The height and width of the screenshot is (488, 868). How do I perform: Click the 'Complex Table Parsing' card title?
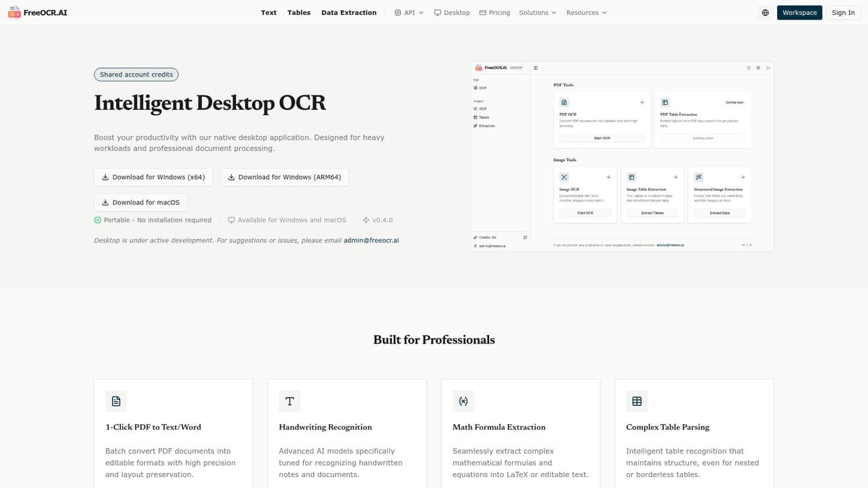click(668, 427)
